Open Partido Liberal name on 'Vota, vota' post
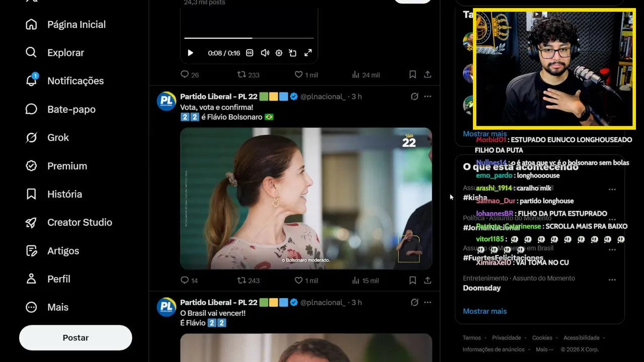Viewport: 644px width, 362px height. [x=219, y=97]
